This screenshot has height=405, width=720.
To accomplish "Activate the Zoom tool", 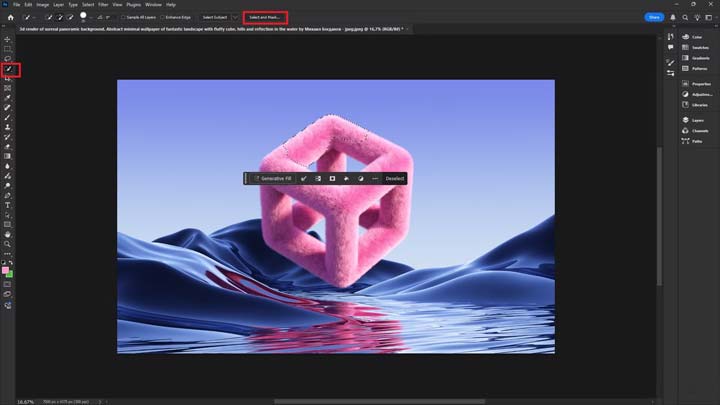I will [8, 243].
